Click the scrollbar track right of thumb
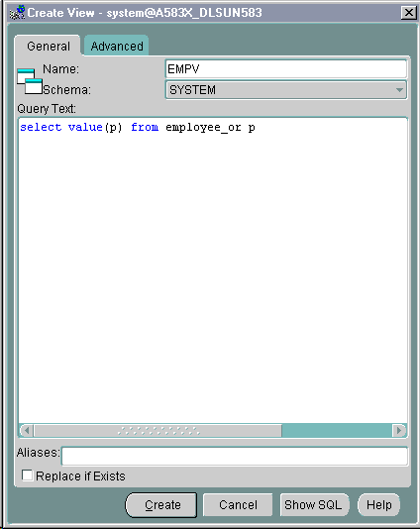The image size is (420, 529). click(337, 431)
